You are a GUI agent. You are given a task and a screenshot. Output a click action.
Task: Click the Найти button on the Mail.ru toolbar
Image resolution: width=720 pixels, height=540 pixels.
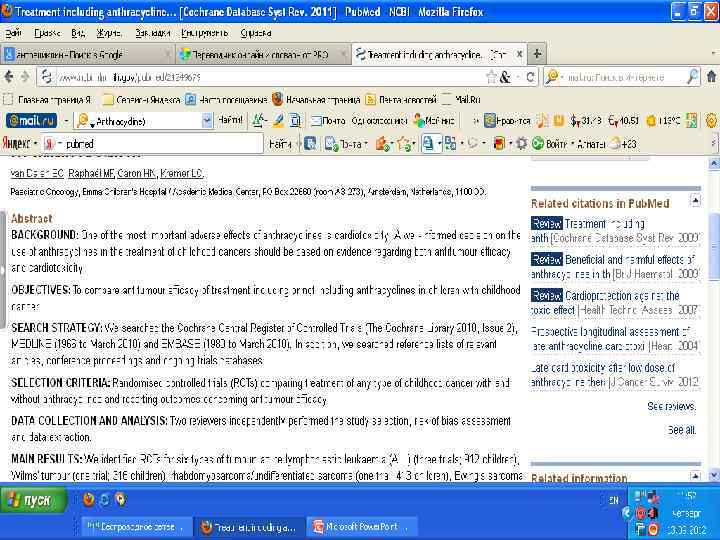[230, 120]
